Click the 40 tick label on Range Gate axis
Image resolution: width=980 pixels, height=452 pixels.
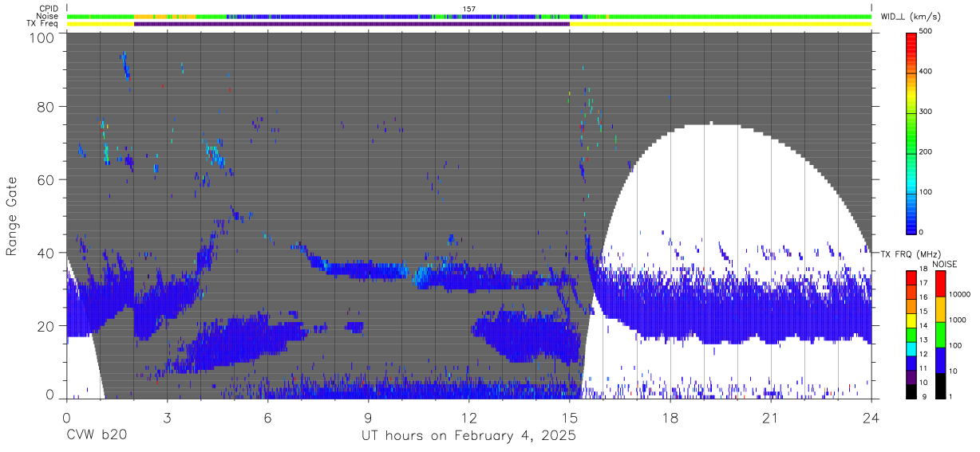pos(45,253)
